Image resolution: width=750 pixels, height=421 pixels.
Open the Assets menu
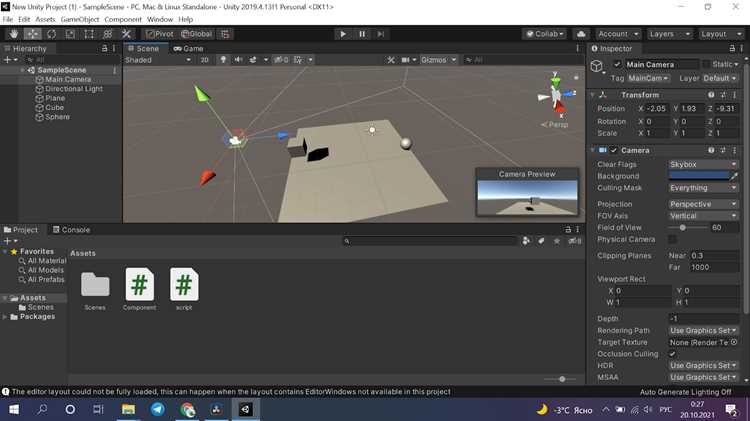(45, 20)
